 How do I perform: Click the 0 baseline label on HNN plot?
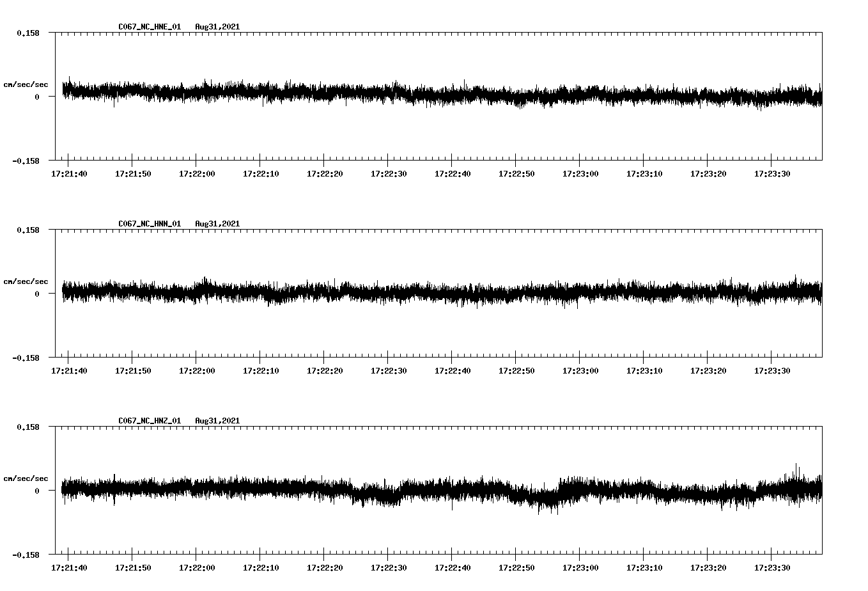coord(37,294)
